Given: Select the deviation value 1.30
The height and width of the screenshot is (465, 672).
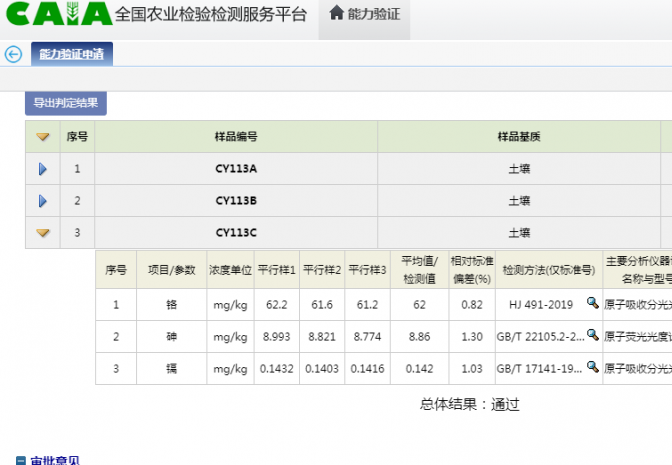Looking at the screenshot, I should pos(472,337).
